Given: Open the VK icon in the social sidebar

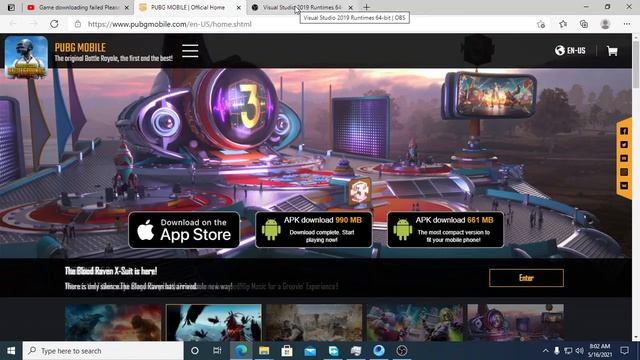Looking at the screenshot, I should [624, 186].
